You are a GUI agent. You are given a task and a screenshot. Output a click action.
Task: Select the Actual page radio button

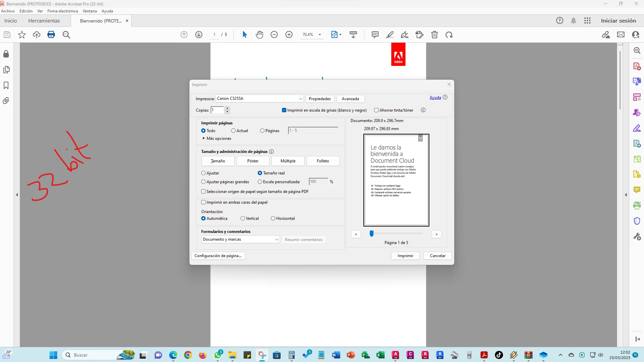pyautogui.click(x=233, y=131)
